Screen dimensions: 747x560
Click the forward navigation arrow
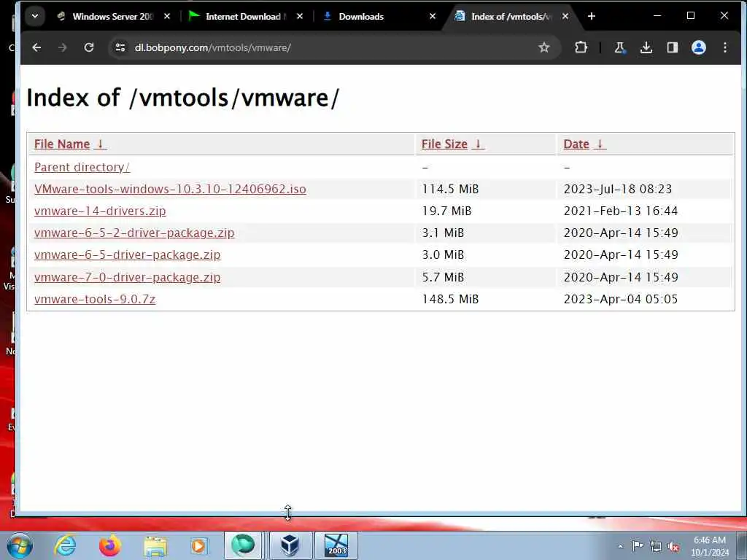pyautogui.click(x=63, y=47)
